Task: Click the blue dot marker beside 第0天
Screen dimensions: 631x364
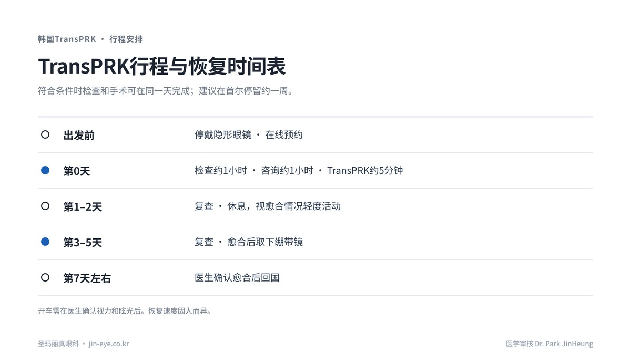Action: (45, 170)
